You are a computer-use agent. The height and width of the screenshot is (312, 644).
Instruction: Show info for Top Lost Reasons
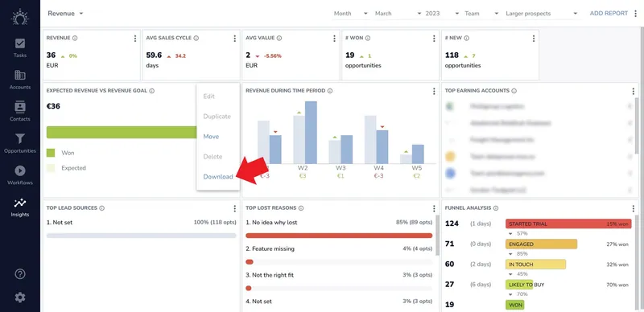301,208
